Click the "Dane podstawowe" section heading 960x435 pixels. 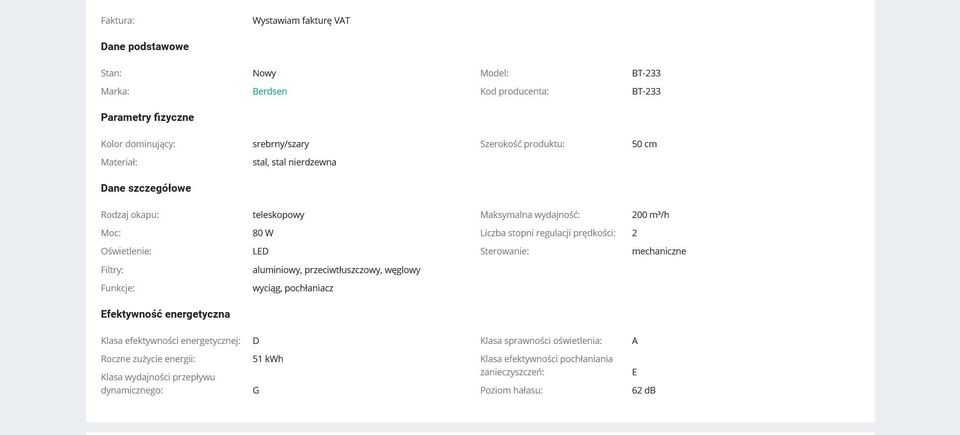pos(145,47)
